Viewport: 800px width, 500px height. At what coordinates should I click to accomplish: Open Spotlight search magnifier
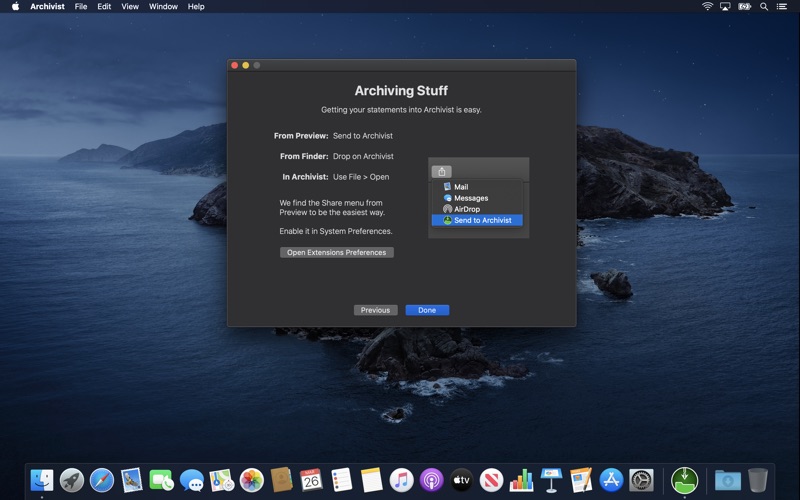tap(764, 6)
